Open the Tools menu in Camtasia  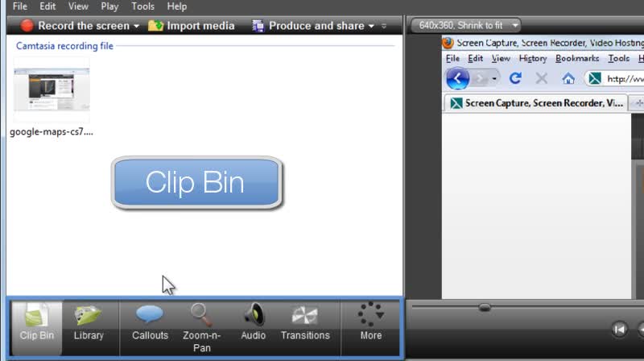click(142, 6)
